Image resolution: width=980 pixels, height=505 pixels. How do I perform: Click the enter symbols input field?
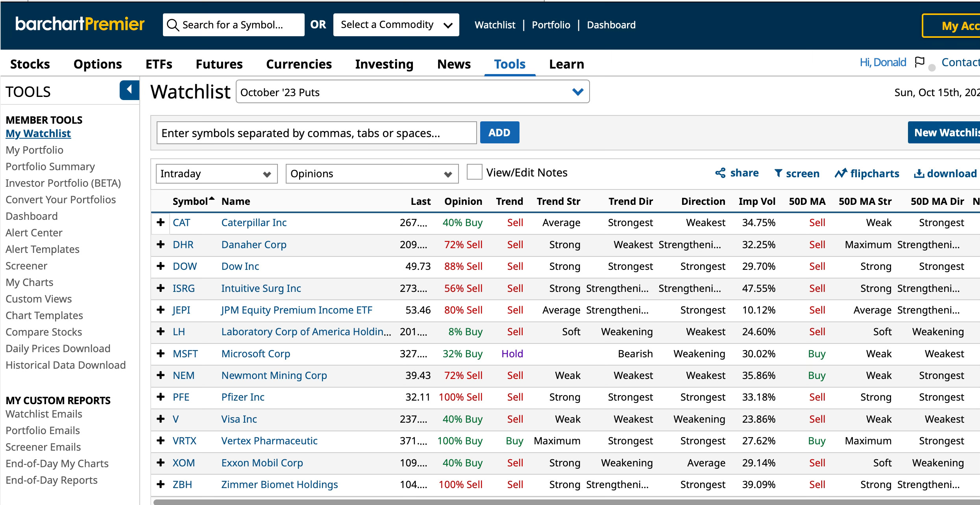[x=317, y=133]
